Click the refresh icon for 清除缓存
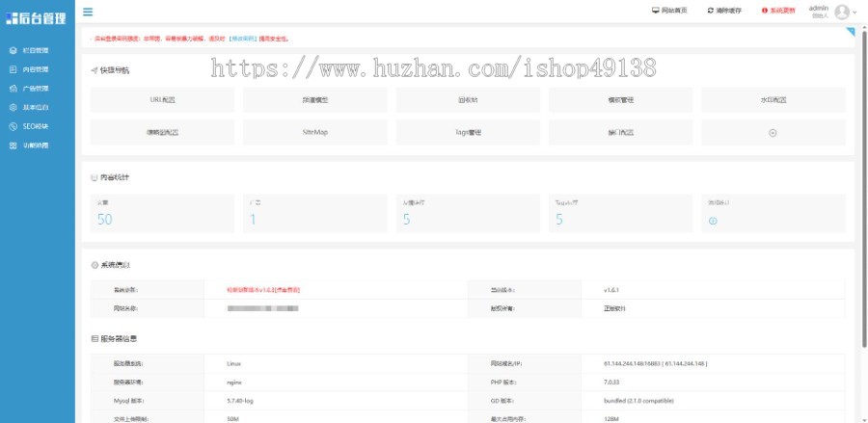 pyautogui.click(x=710, y=11)
